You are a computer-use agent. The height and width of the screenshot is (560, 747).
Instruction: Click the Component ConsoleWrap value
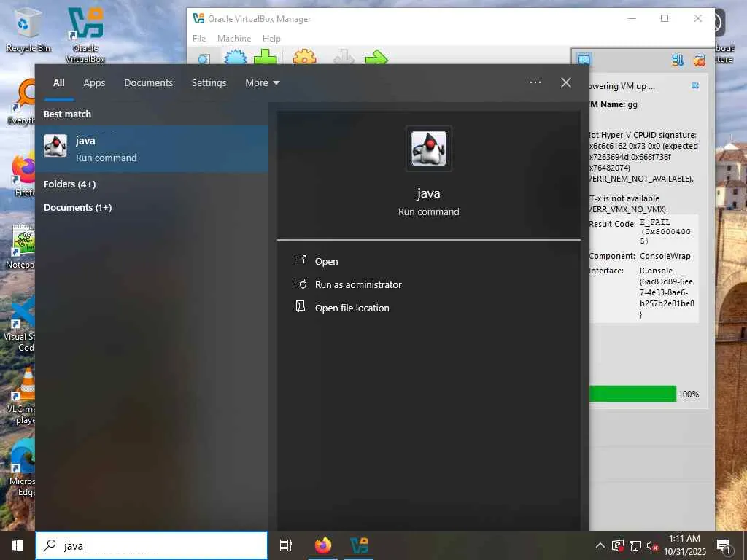665,256
